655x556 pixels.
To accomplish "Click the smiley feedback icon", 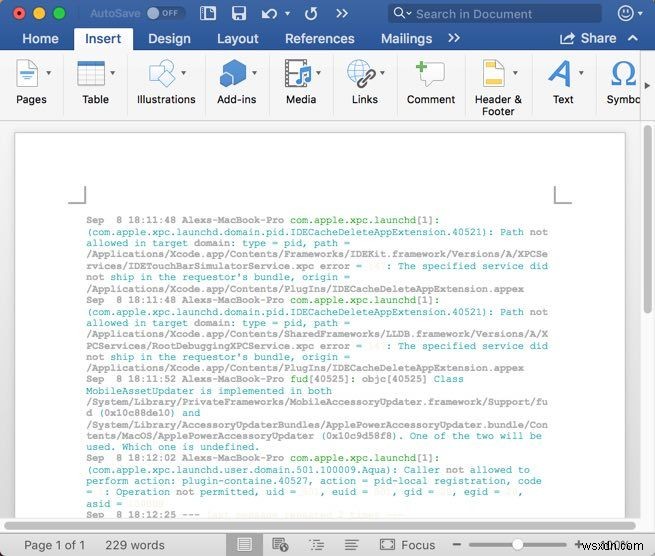I will (x=625, y=13).
